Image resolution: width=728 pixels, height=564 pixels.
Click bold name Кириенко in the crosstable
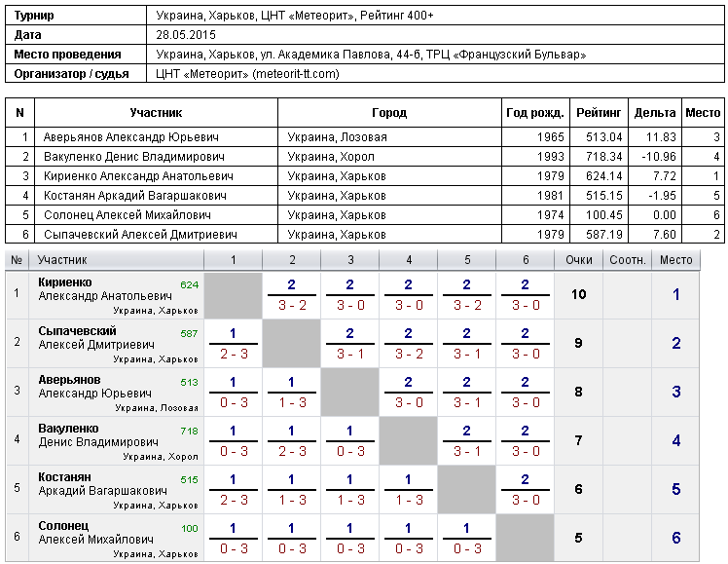point(65,282)
